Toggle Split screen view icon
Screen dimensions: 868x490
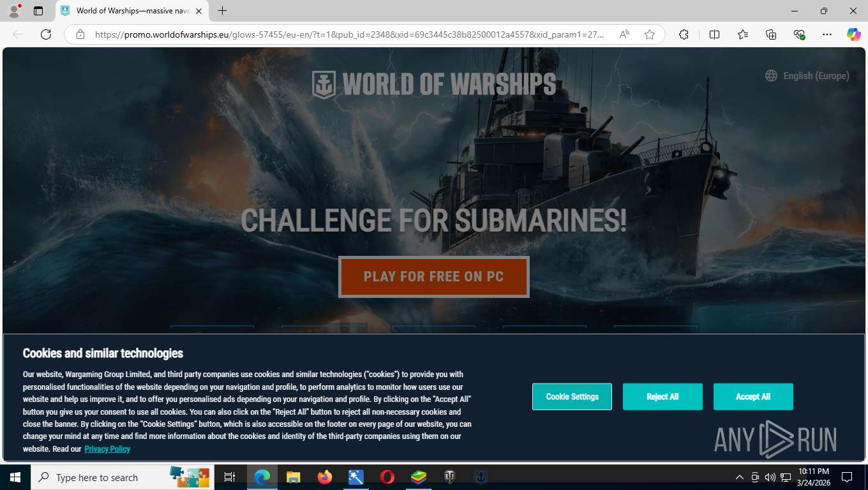coord(714,34)
